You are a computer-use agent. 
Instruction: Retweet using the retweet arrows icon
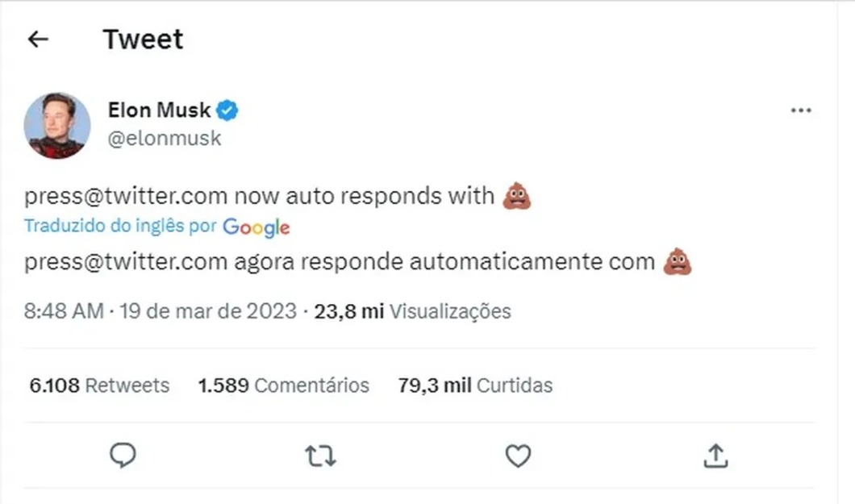[x=321, y=456]
